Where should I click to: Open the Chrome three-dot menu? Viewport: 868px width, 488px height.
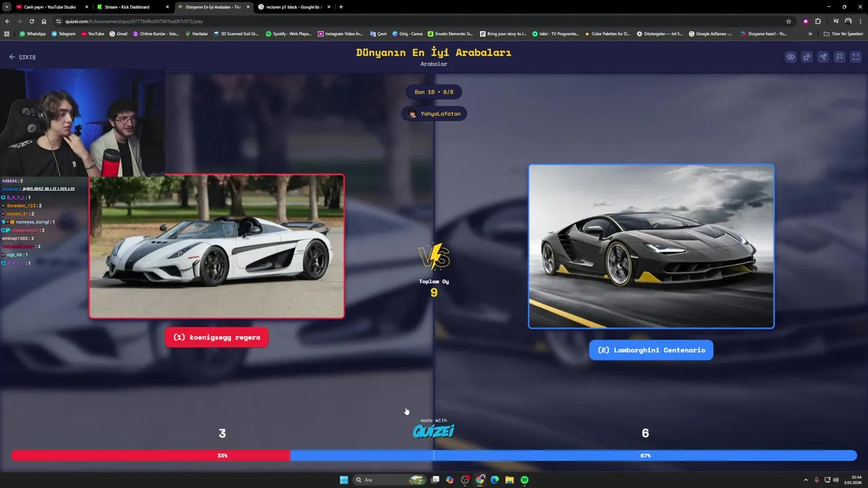point(861,21)
